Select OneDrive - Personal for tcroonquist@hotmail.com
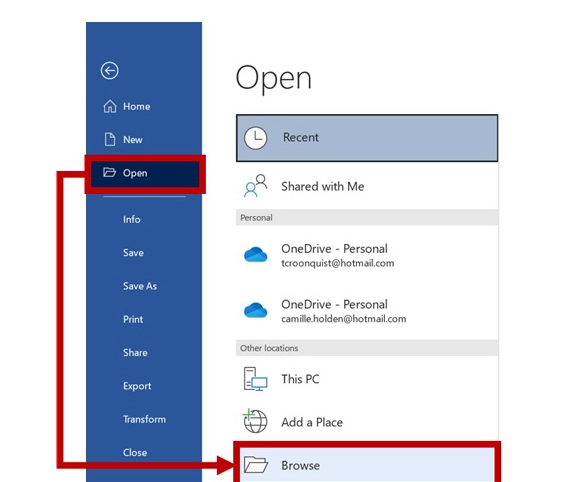Screen dimensions: 588x482 (367, 255)
